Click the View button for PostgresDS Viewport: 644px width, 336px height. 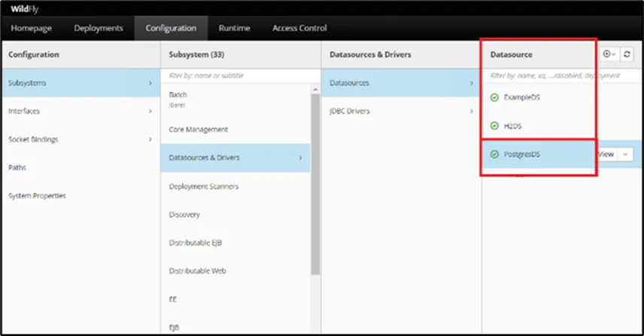click(x=607, y=154)
